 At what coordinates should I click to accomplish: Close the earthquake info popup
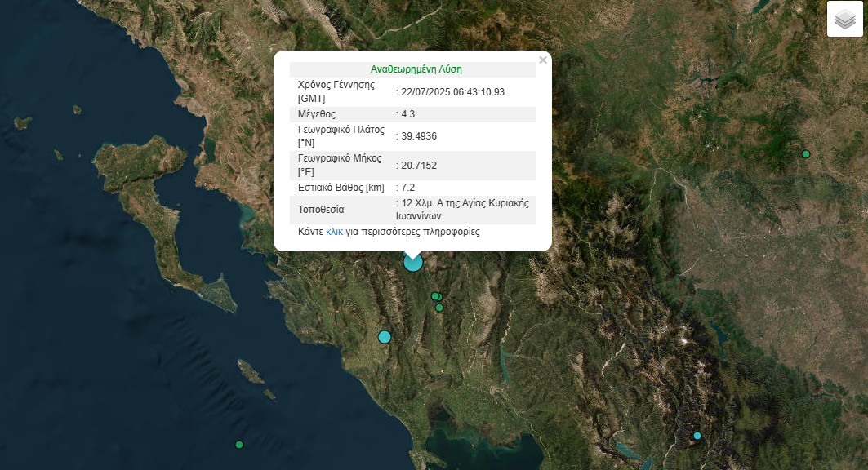(x=543, y=60)
